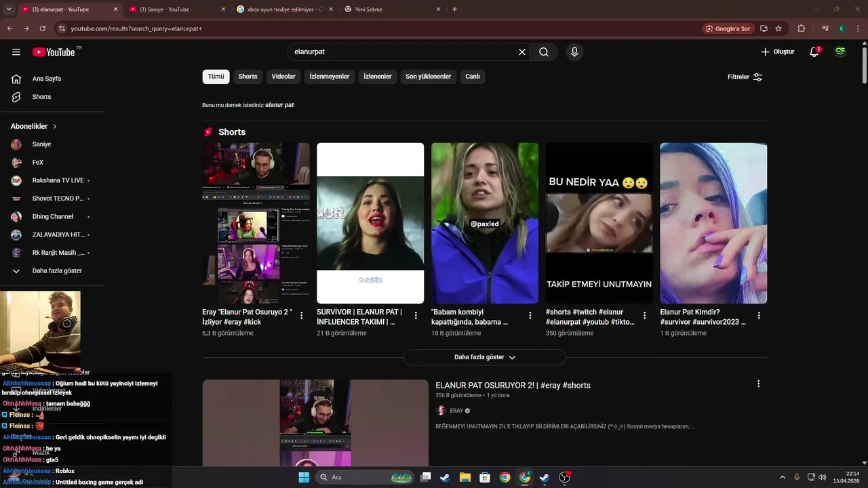
Task: Open the ERAY channel link
Action: [456, 411]
